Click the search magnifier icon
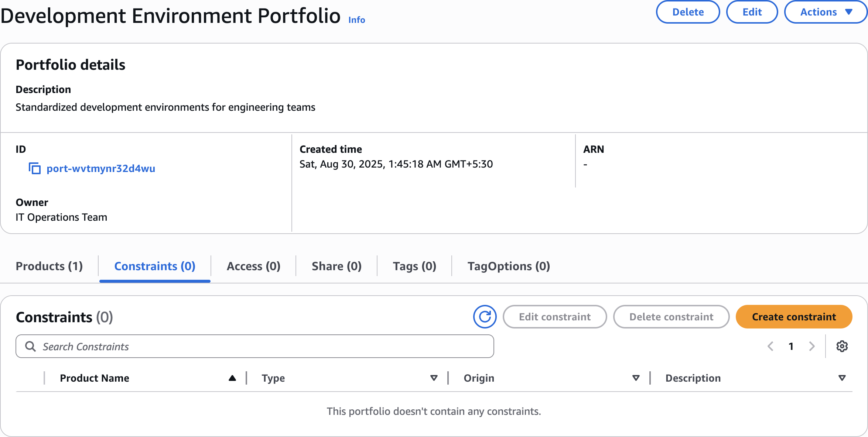The width and height of the screenshot is (868, 437). (x=30, y=346)
